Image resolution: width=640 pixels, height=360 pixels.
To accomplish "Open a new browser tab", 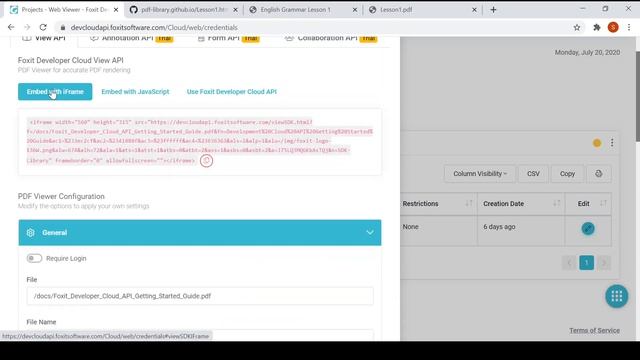I will pyautogui.click(x=493, y=10).
